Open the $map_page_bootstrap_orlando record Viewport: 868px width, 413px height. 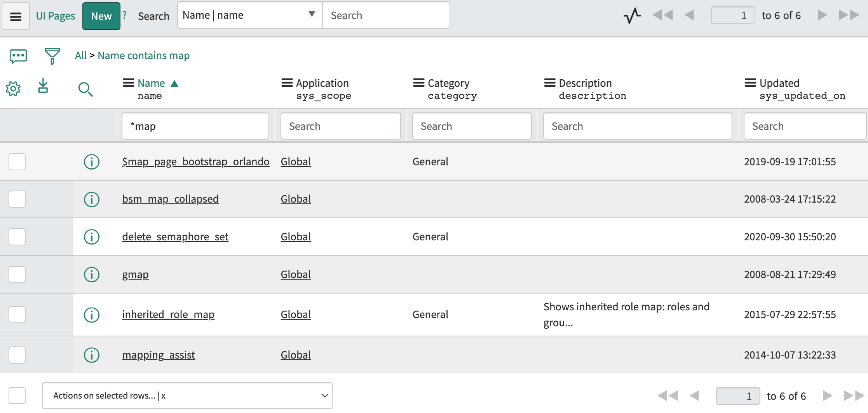pyautogui.click(x=196, y=162)
